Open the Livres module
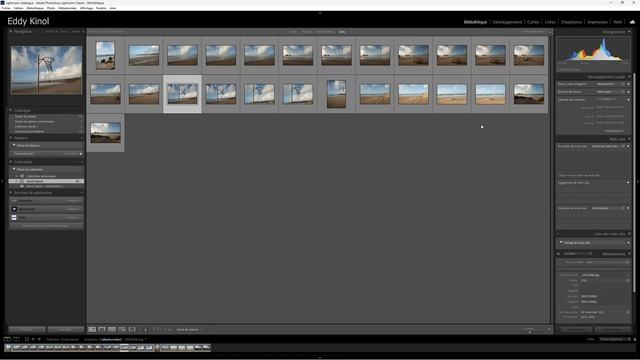Viewport: 640px width, 360px height. [550, 22]
